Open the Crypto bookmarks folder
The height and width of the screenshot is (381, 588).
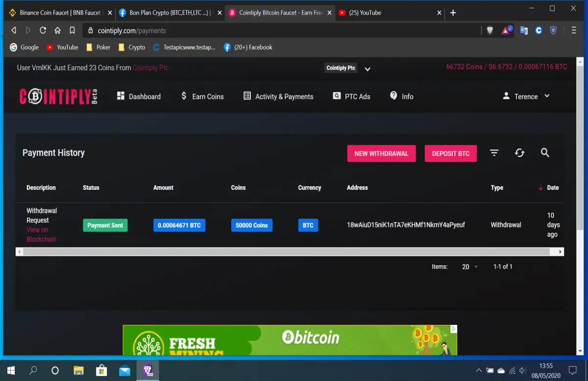132,48
